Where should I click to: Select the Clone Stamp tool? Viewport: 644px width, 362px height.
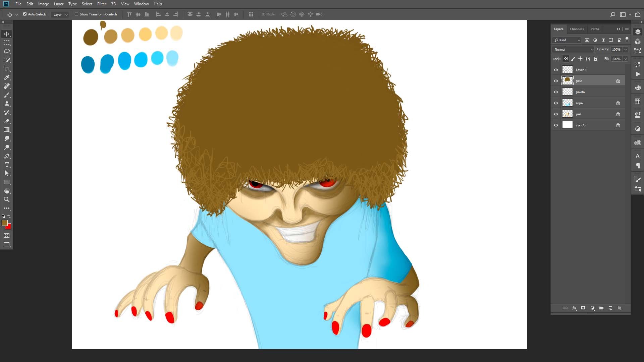coord(7,104)
